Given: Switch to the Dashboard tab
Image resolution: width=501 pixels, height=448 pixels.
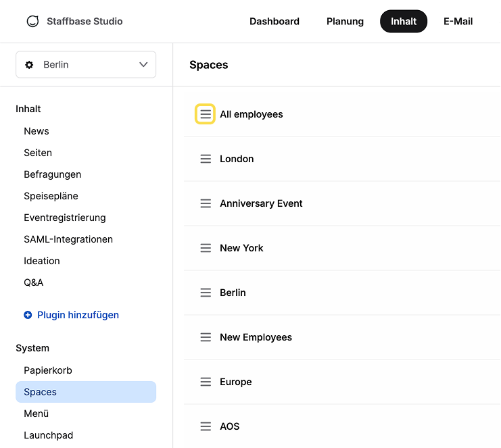Looking at the screenshot, I should (x=275, y=22).
